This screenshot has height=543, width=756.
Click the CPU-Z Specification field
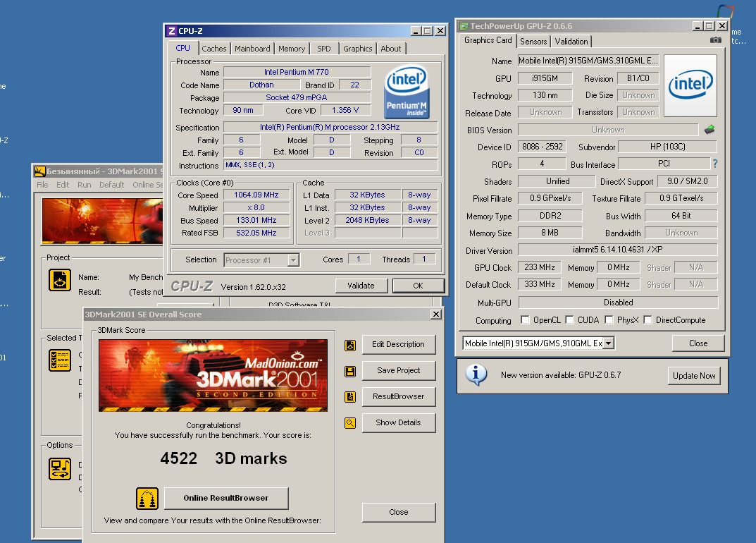click(x=330, y=128)
